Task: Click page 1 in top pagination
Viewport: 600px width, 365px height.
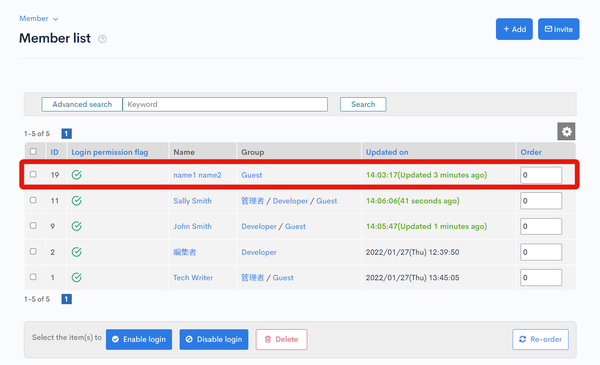Action: (x=67, y=134)
